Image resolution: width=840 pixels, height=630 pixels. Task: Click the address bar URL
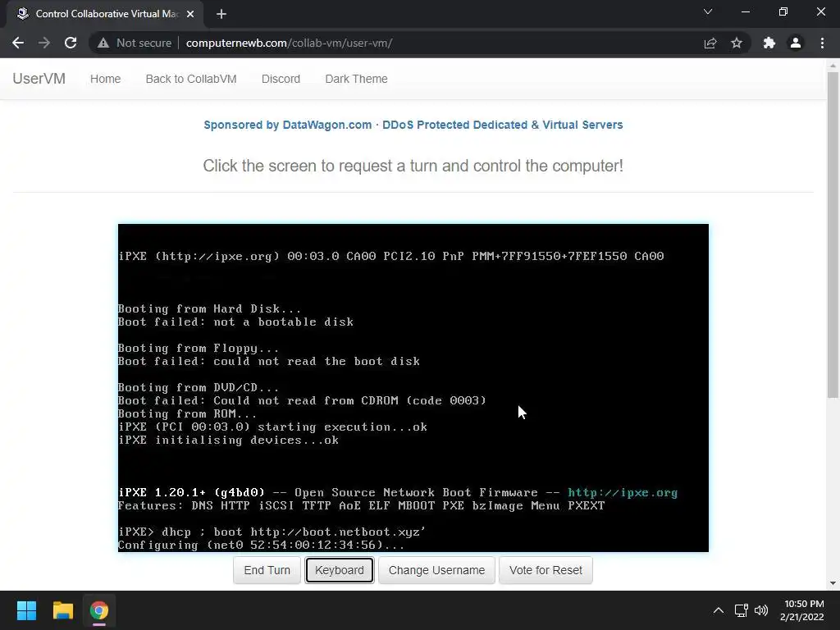[x=289, y=43]
